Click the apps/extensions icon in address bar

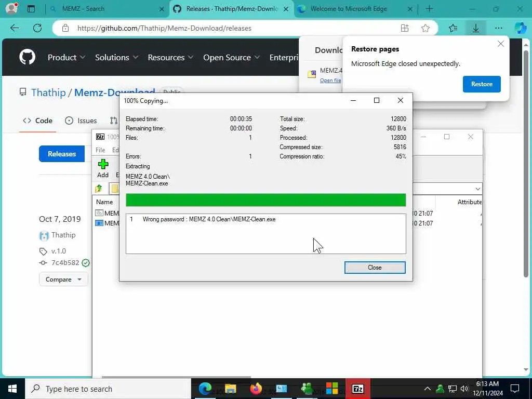pos(404,28)
